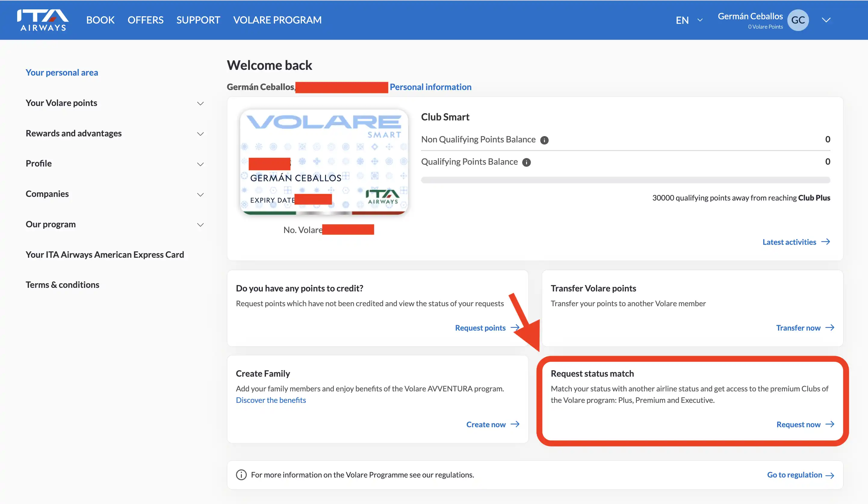Expand the Profile section chevron
The height and width of the screenshot is (504, 868).
(x=200, y=164)
